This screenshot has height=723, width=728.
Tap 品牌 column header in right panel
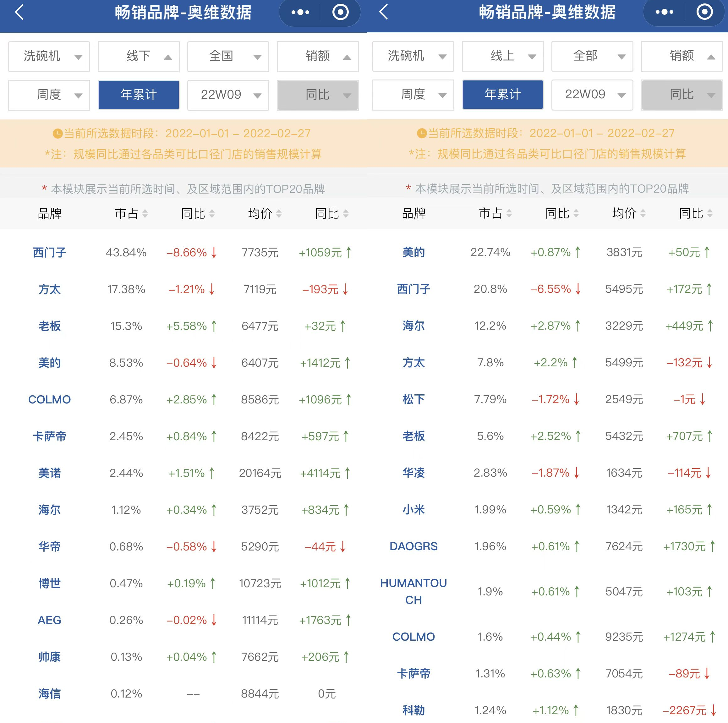click(413, 213)
